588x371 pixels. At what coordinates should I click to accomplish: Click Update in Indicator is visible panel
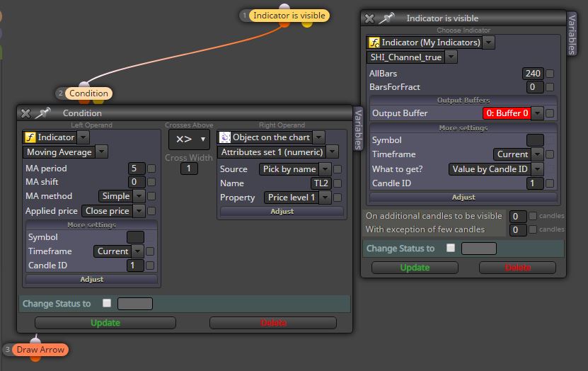click(x=415, y=268)
